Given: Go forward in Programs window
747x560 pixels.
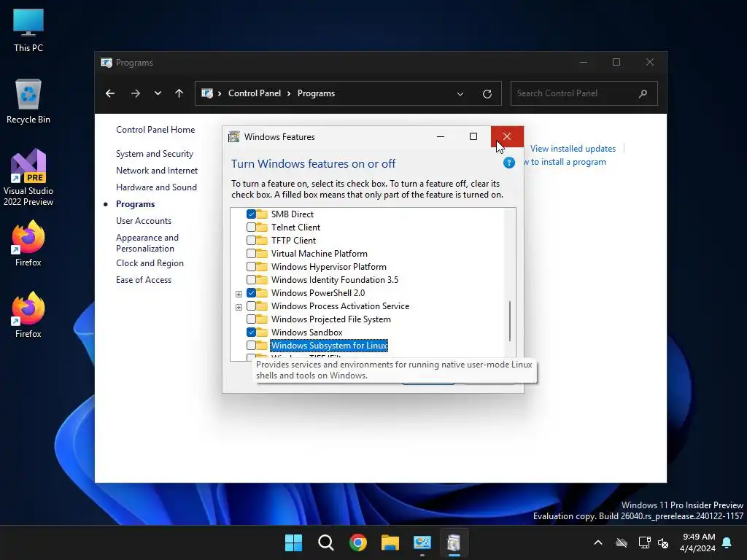Looking at the screenshot, I should (x=135, y=93).
